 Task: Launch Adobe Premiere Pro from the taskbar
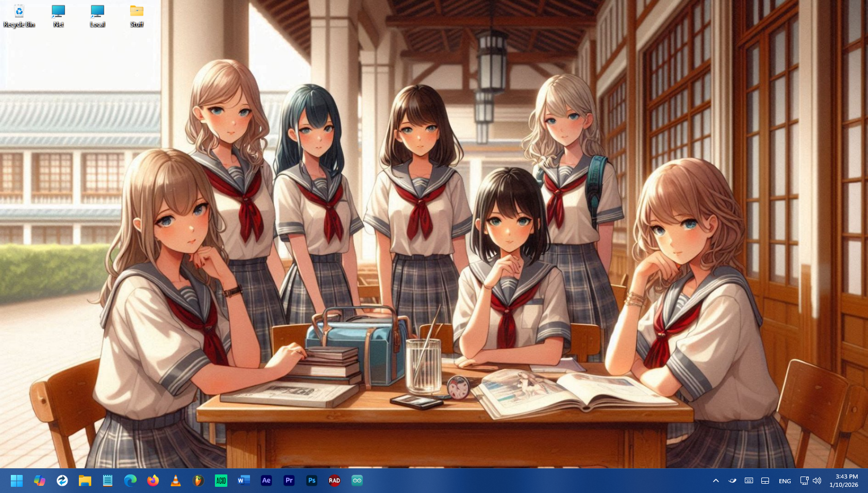(289, 481)
